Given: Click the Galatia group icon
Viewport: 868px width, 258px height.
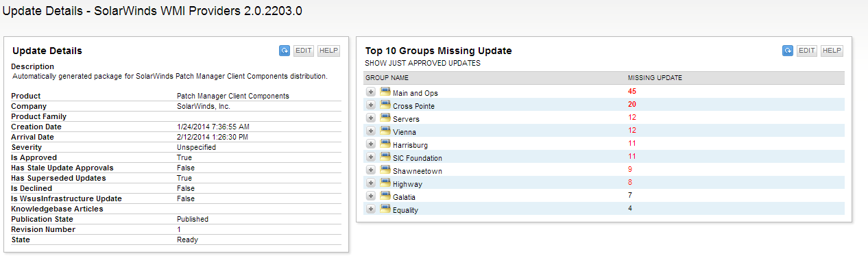Looking at the screenshot, I should (385, 196).
